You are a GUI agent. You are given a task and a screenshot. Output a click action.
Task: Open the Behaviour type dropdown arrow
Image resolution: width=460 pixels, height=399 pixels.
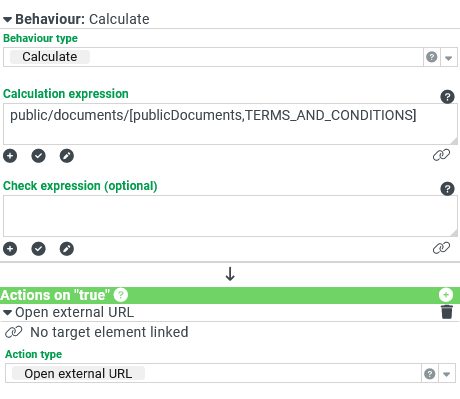(448, 58)
